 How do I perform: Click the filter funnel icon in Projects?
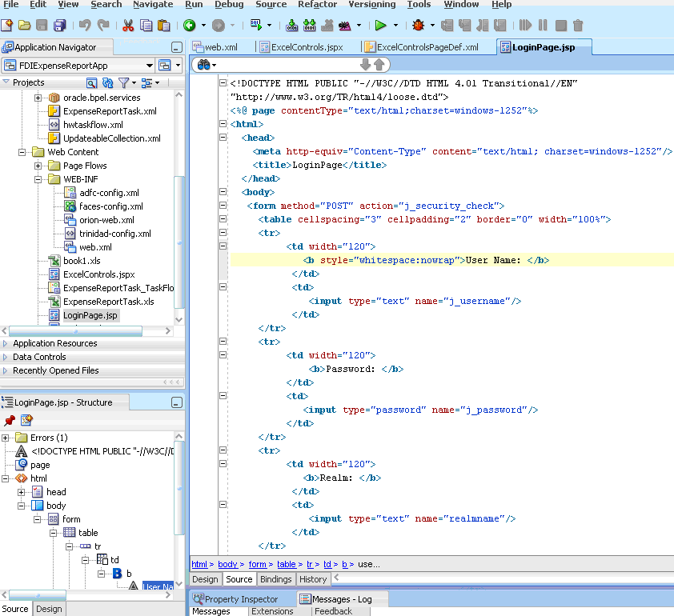(x=123, y=82)
